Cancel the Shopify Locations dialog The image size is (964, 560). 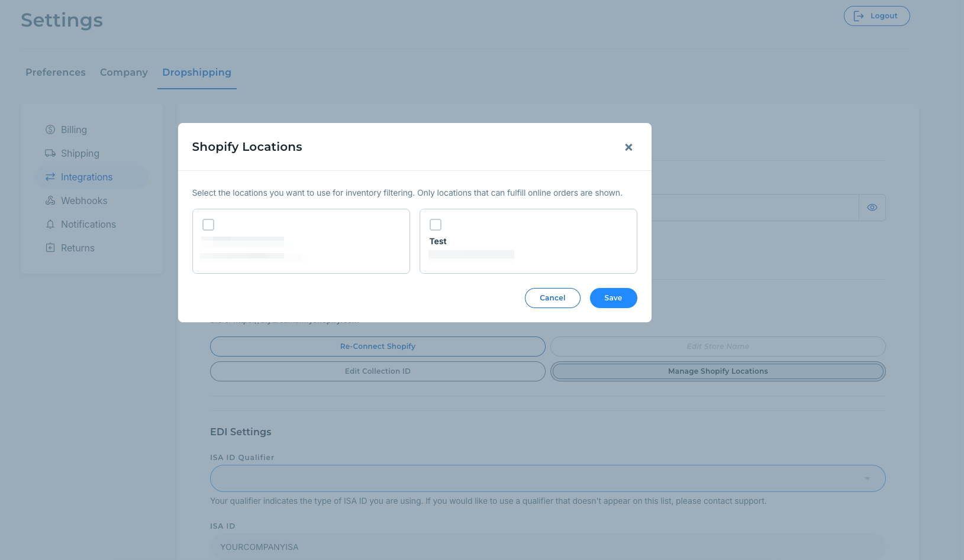pos(552,298)
